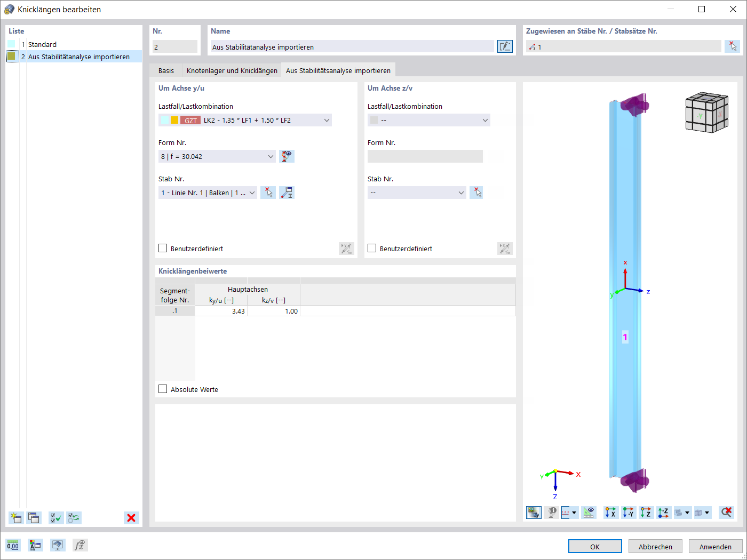747x560 pixels.
Task: Open display settings monitor icon
Action: pos(58,545)
